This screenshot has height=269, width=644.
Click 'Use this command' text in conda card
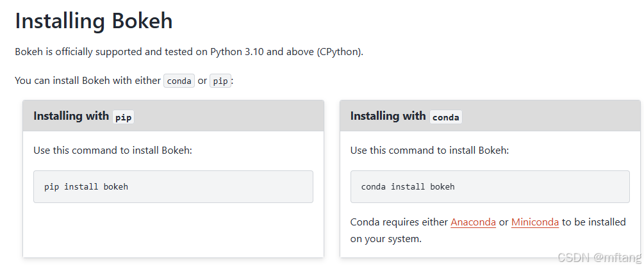click(429, 151)
